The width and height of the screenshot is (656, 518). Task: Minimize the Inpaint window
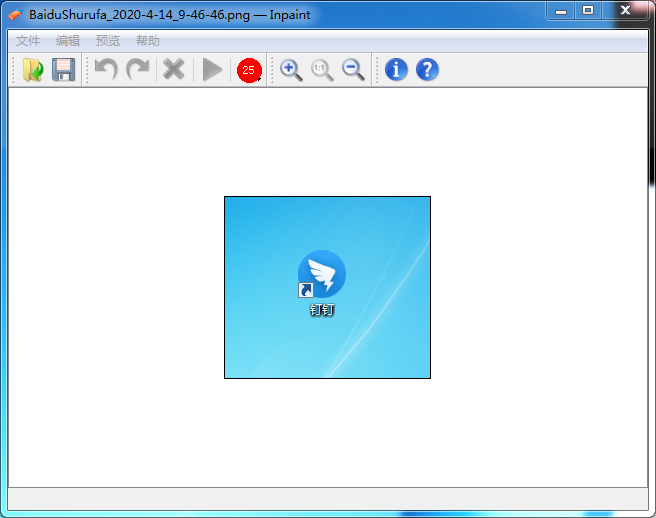[x=561, y=10]
